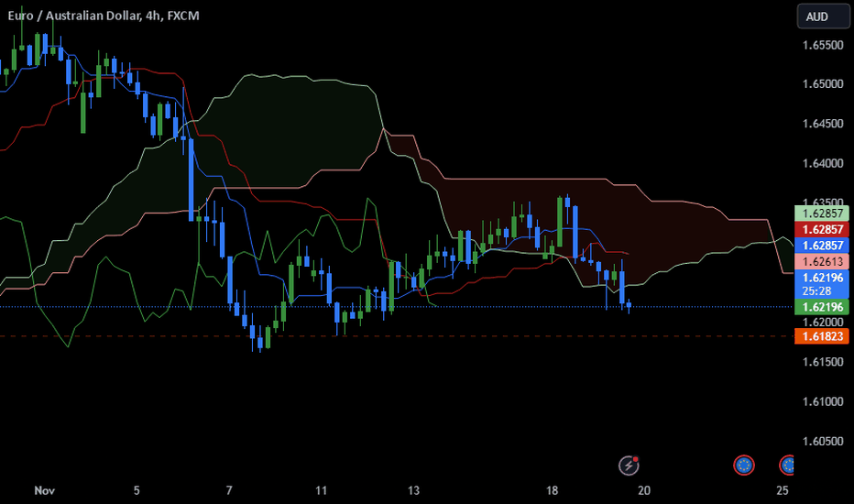Click the AUD currency button

823,16
